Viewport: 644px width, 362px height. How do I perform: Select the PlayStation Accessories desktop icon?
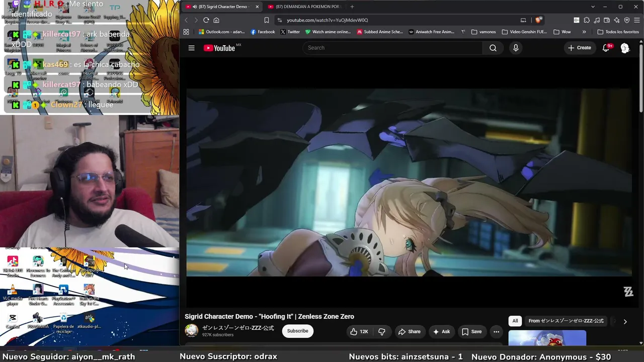[x=63, y=295]
